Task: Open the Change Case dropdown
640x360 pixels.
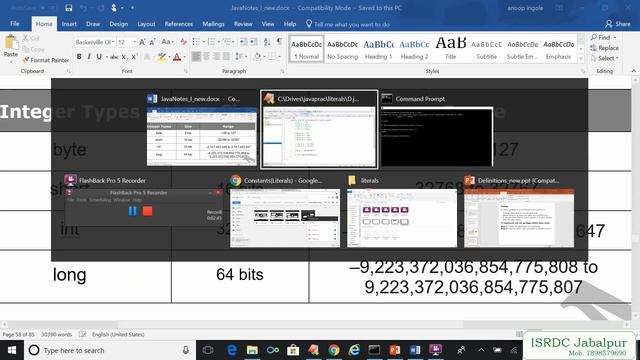Action: click(167, 42)
